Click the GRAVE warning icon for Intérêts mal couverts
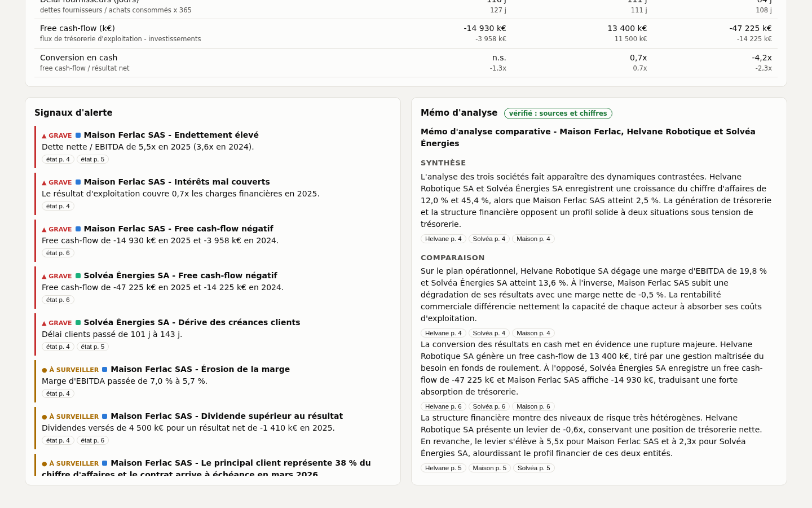The image size is (812, 508). coord(44,182)
